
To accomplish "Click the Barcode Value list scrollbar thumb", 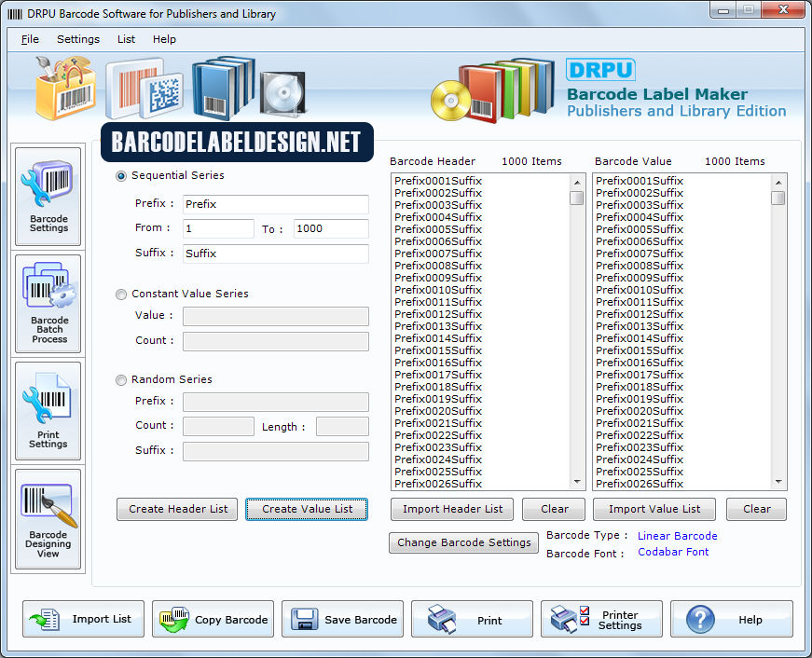I will click(778, 198).
